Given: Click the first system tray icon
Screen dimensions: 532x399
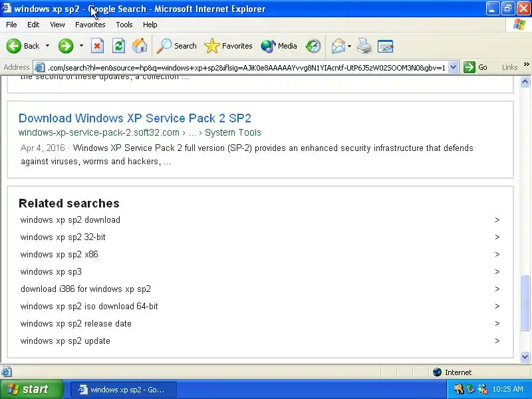Looking at the screenshot, I should 459,389.
